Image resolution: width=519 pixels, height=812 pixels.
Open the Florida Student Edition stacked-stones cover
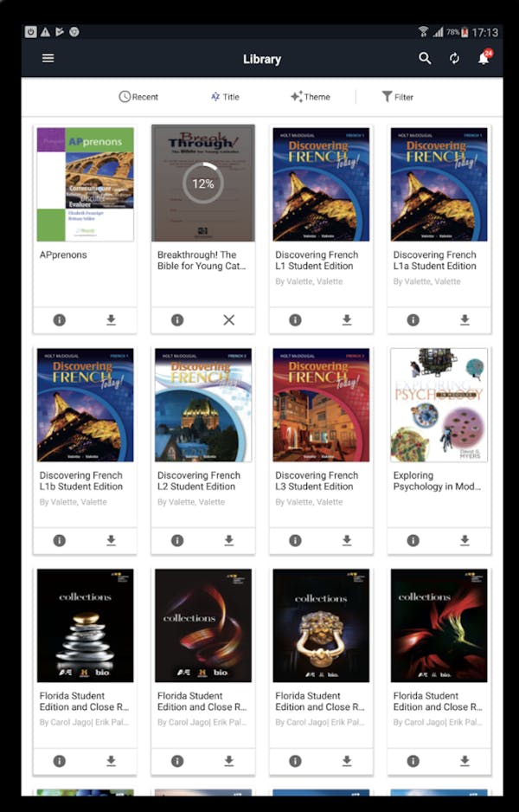[86, 626]
